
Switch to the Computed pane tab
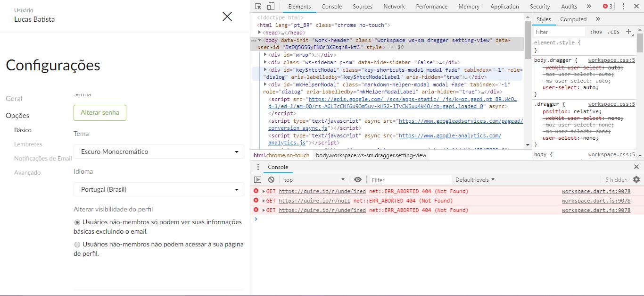(x=573, y=19)
